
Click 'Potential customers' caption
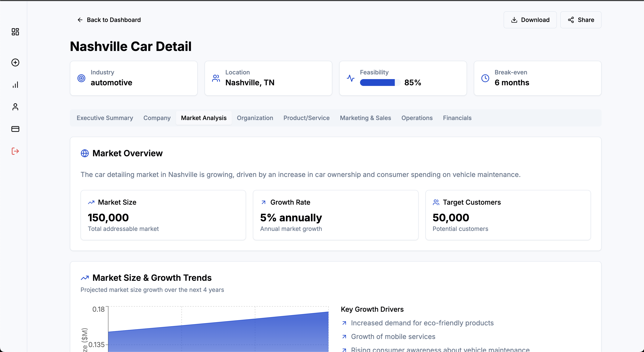coord(460,229)
